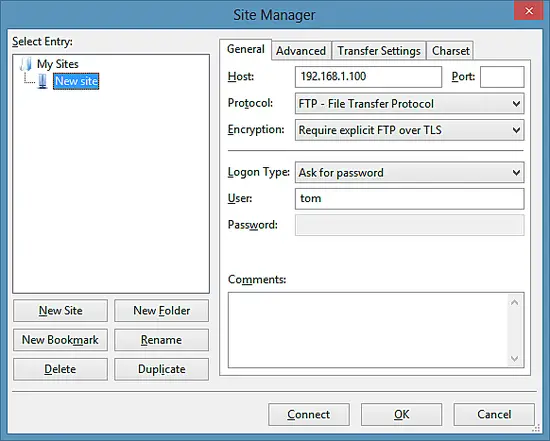
Task: Duplicate the selected site
Action: pos(161,369)
